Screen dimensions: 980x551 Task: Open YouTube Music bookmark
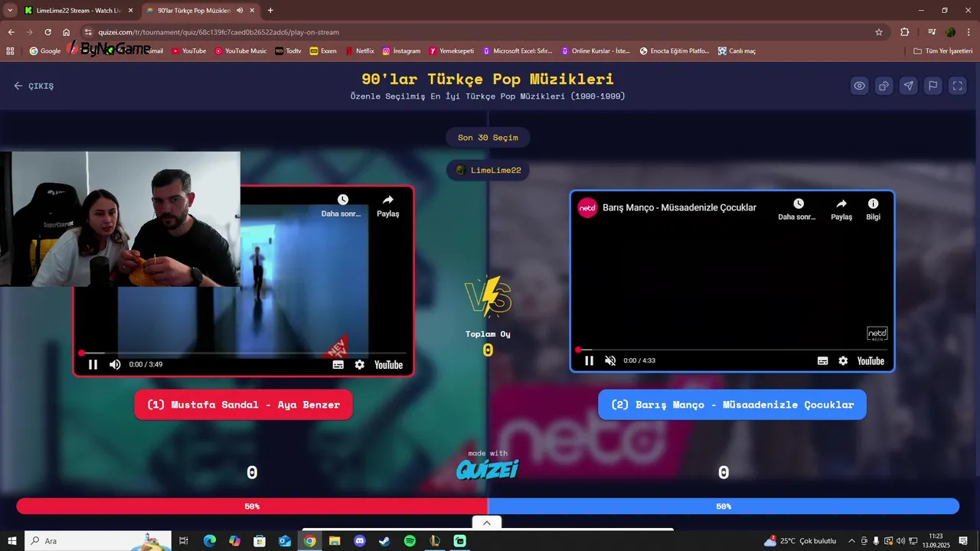coord(240,51)
